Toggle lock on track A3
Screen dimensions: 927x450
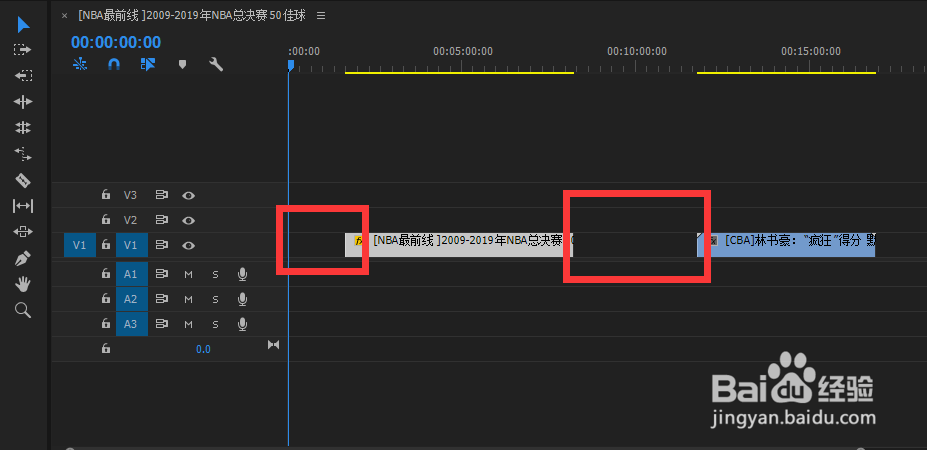106,324
